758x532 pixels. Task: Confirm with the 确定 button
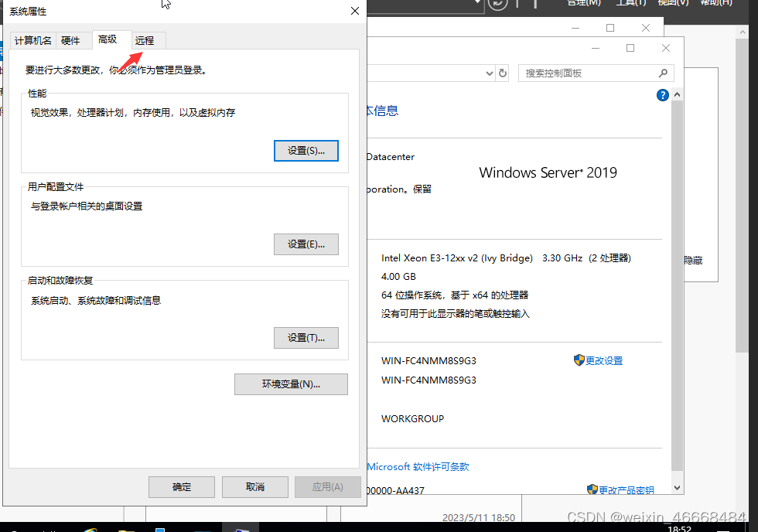click(182, 487)
